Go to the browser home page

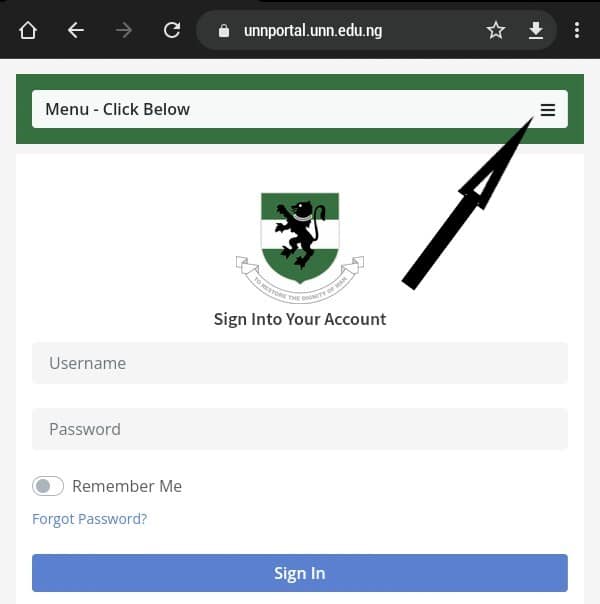28,30
